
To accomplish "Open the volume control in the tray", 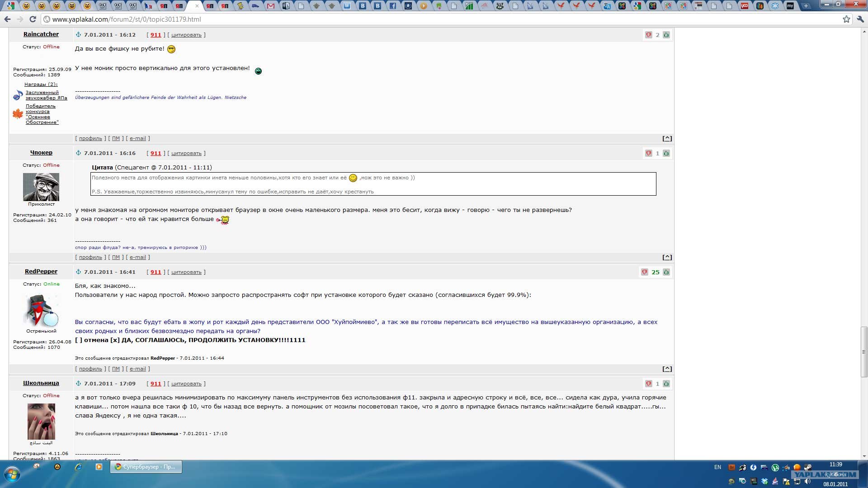I will tap(808, 482).
